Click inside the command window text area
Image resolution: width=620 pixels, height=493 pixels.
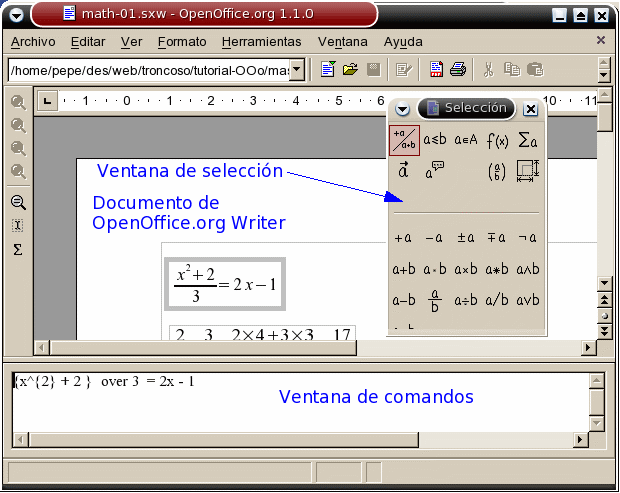pos(301,402)
